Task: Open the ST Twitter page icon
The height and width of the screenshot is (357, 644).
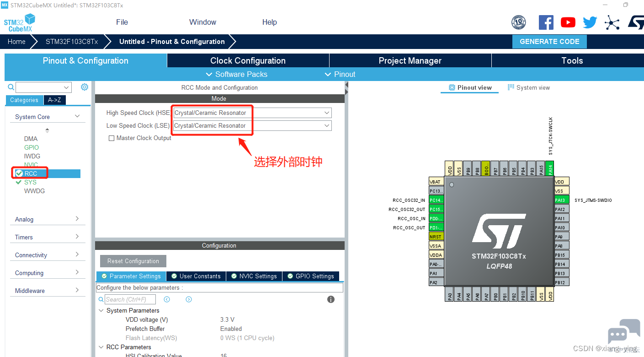Action: click(x=590, y=22)
